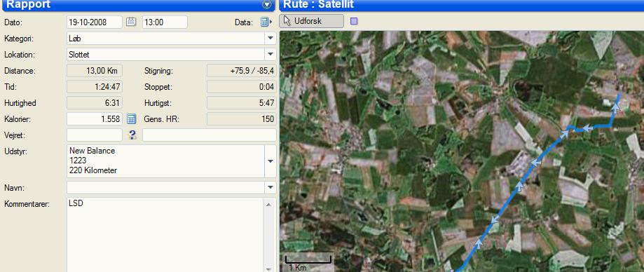Open the calendar date picker icon
This screenshot has width=644, height=272.
point(131,22)
